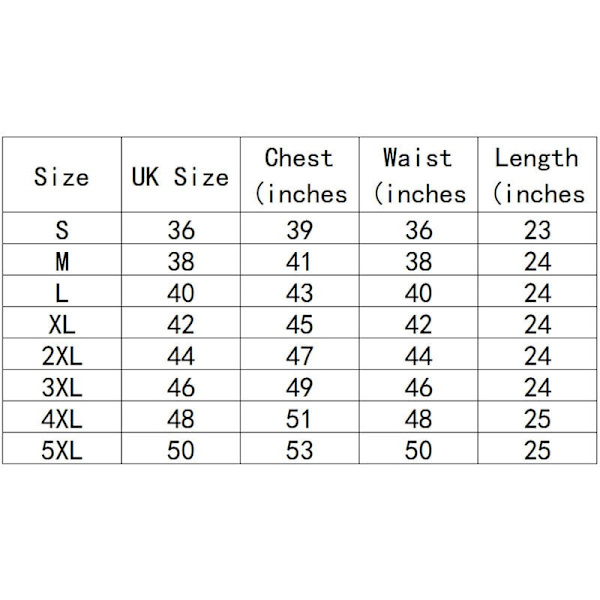This screenshot has height=600, width=600.
Task: Click the 3XL size row label
Action: (x=62, y=387)
